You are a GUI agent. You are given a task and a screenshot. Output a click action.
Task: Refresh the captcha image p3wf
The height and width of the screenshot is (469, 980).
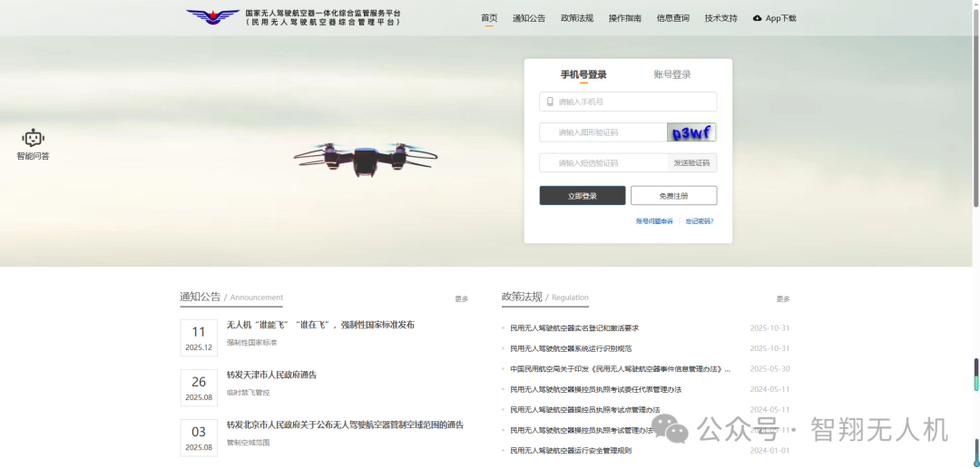click(691, 132)
